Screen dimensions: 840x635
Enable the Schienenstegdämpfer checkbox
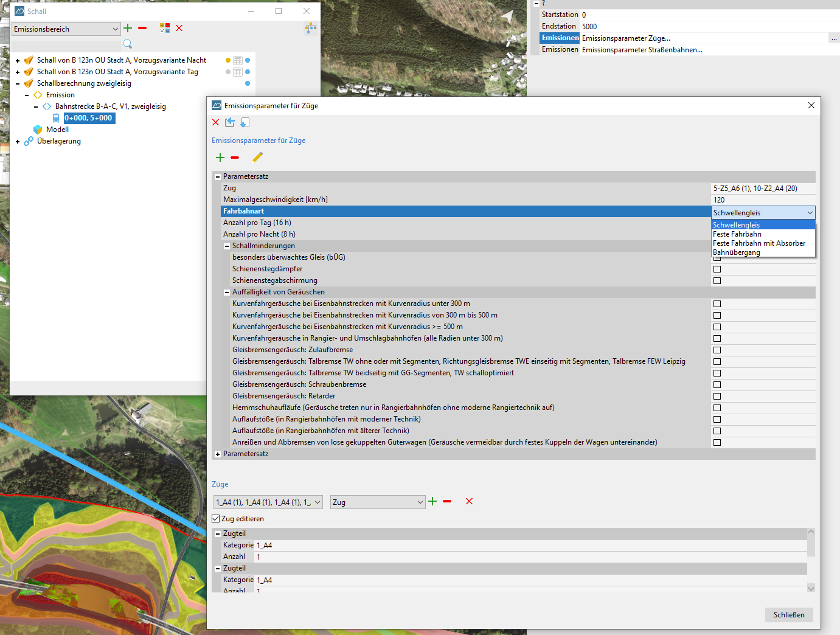[x=717, y=269]
